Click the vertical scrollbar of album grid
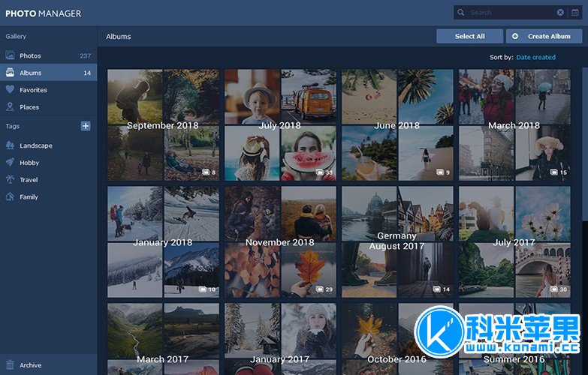 pyautogui.click(x=584, y=150)
